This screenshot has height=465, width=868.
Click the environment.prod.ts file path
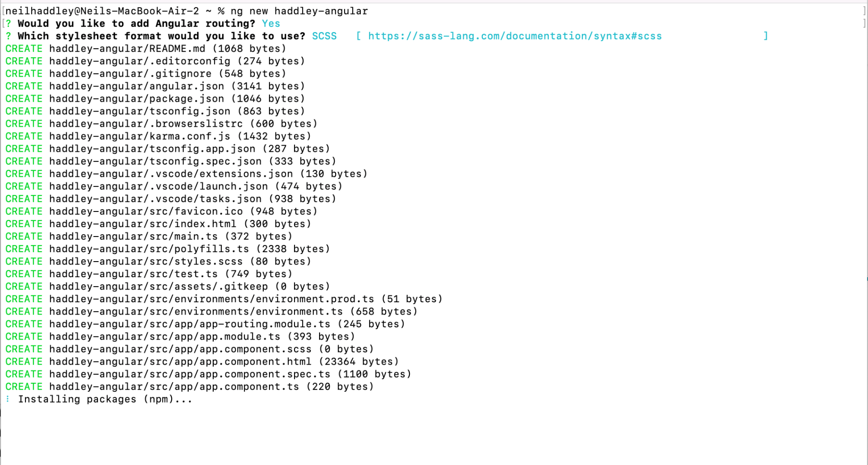pyautogui.click(x=212, y=299)
